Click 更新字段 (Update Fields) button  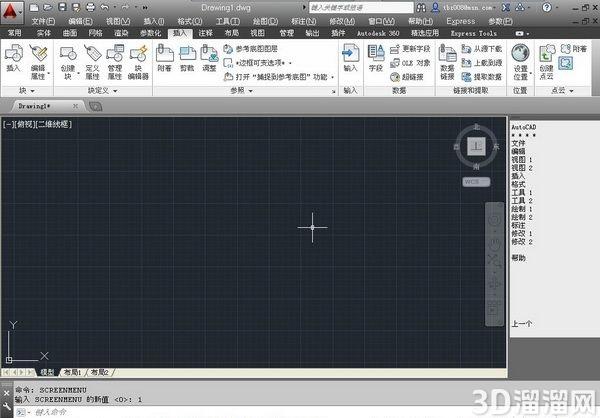(x=410, y=49)
